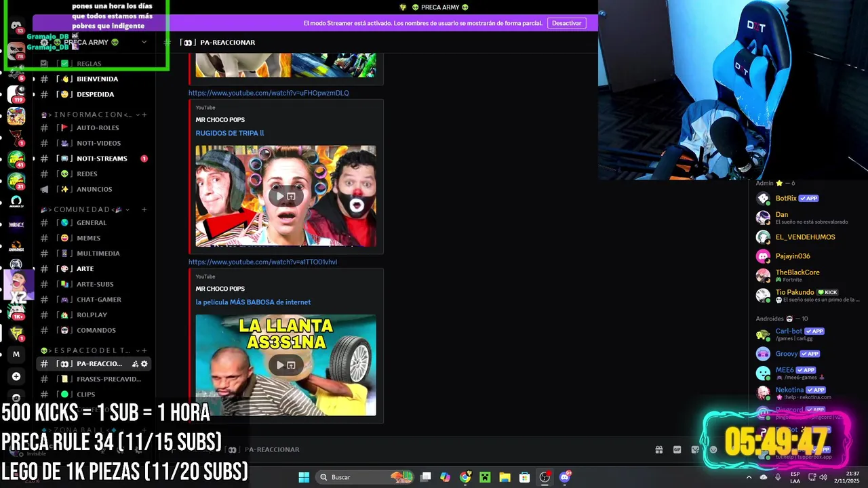
Task: Click the MR CHOCO POPS author above RUGIDOS
Action: pos(220,120)
